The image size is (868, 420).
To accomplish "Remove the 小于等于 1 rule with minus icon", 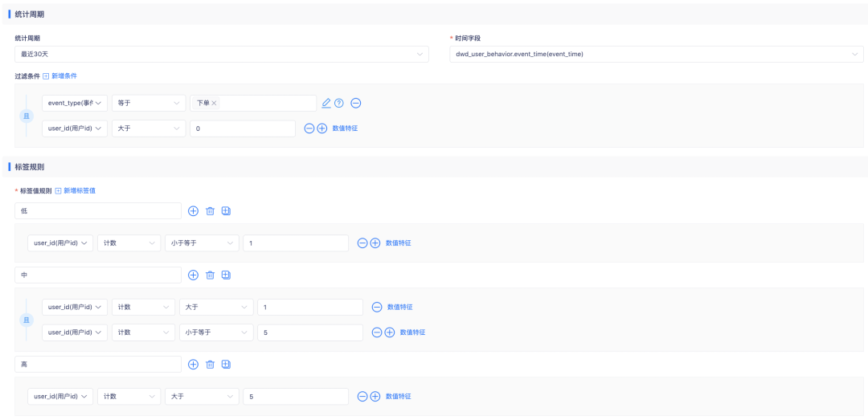I will pos(362,243).
